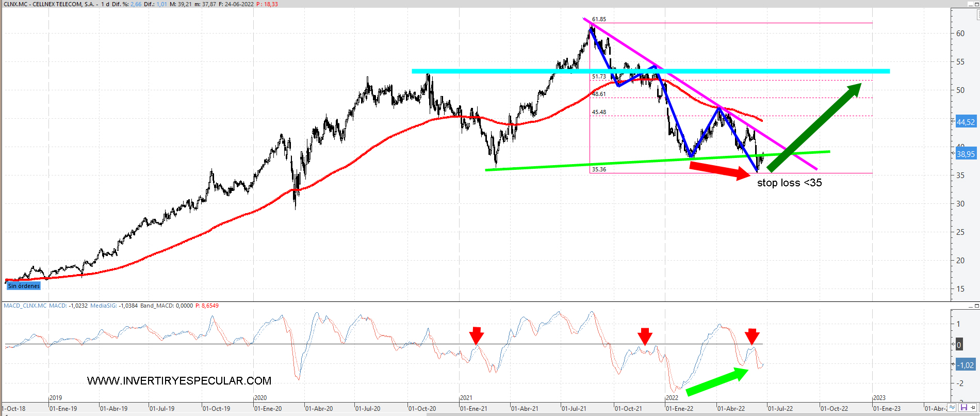Minimize the main price chart panel
The image size is (980, 416).
(x=970, y=4)
